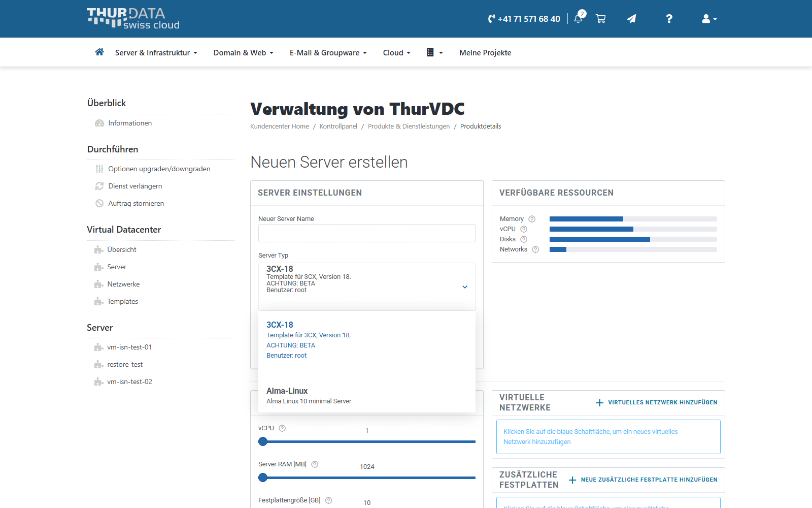Click the plus icon for zusätzliche Festplatte
The width and height of the screenshot is (812, 508).
pos(572,480)
